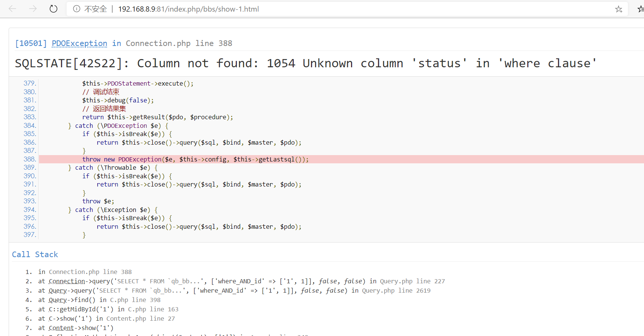Reload the current page
This screenshot has width=644, height=336.
point(54,9)
